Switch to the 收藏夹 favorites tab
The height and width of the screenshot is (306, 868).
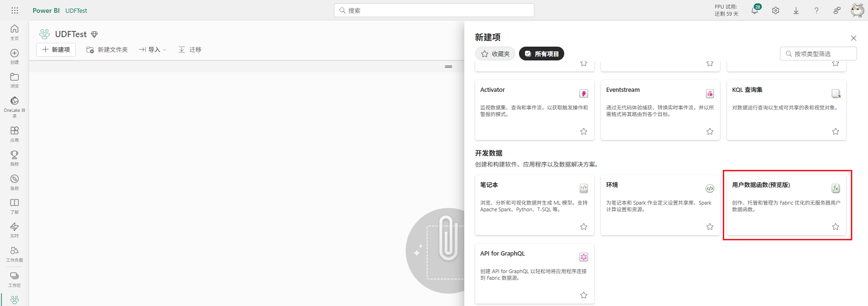click(x=495, y=54)
